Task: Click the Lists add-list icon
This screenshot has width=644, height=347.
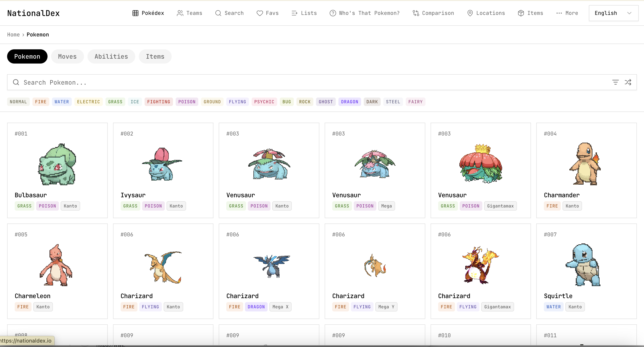Action: pos(294,13)
